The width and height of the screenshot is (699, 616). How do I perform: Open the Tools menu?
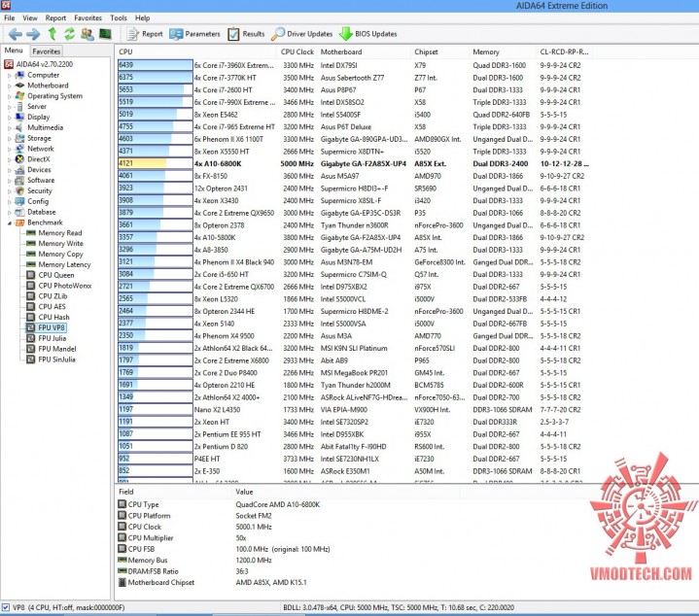click(x=119, y=17)
